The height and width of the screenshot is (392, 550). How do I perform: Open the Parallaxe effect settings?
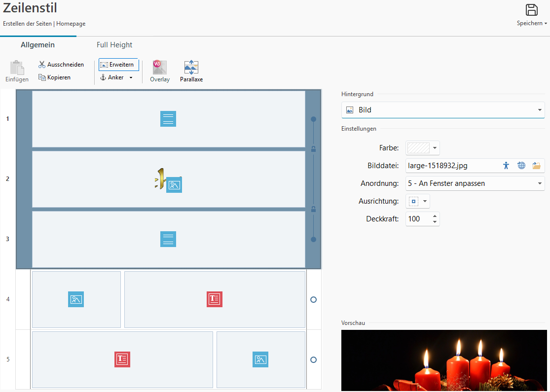191,71
